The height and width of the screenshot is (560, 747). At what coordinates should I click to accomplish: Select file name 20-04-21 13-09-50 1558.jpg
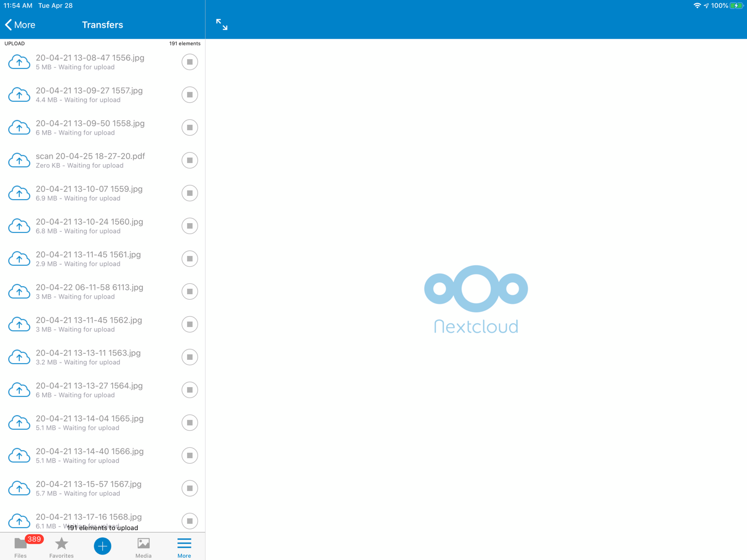click(x=90, y=123)
